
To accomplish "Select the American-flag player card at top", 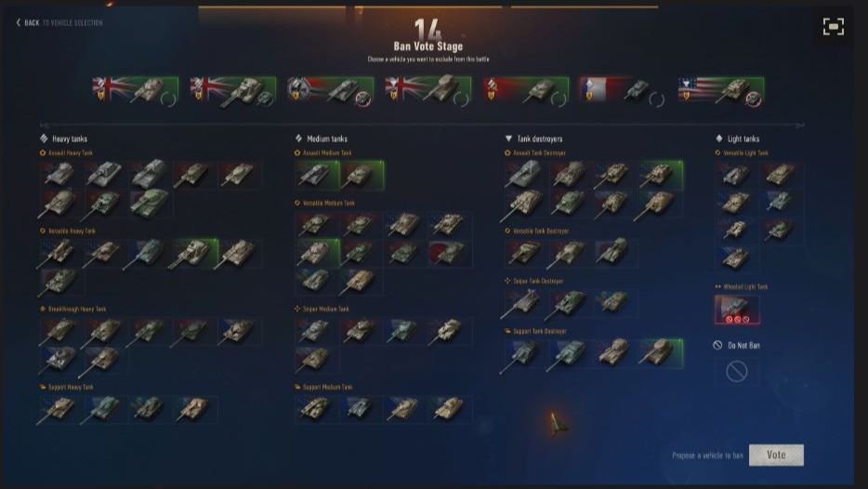I will pyautogui.click(x=721, y=91).
